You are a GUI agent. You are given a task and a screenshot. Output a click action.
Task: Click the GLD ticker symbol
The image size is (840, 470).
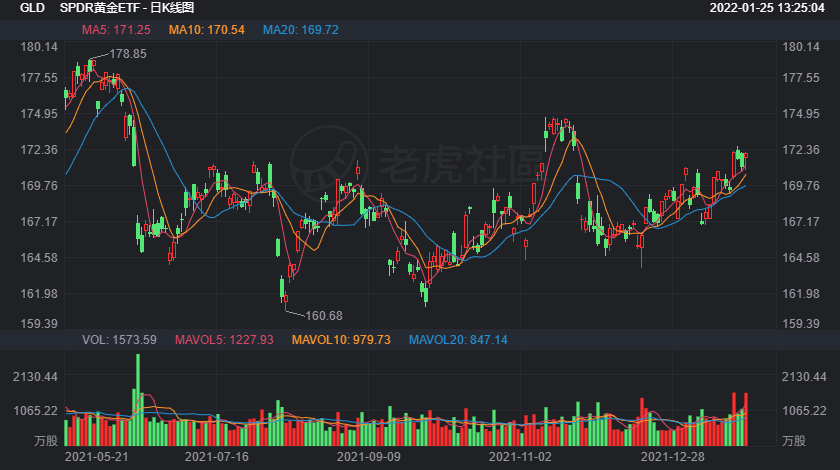tap(32, 9)
